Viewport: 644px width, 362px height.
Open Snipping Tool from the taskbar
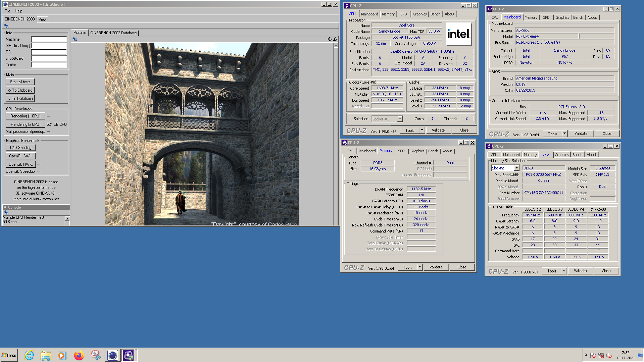pyautogui.click(x=96, y=355)
